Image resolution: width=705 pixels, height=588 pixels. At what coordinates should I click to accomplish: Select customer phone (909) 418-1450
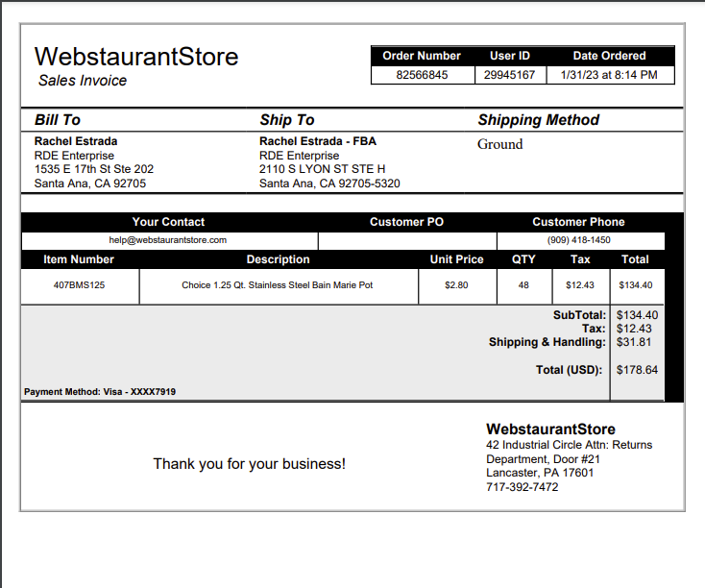click(578, 240)
